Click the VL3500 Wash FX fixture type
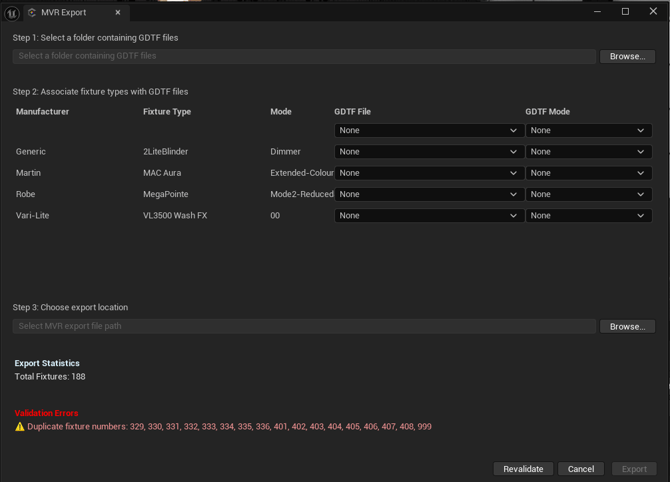 (x=175, y=215)
